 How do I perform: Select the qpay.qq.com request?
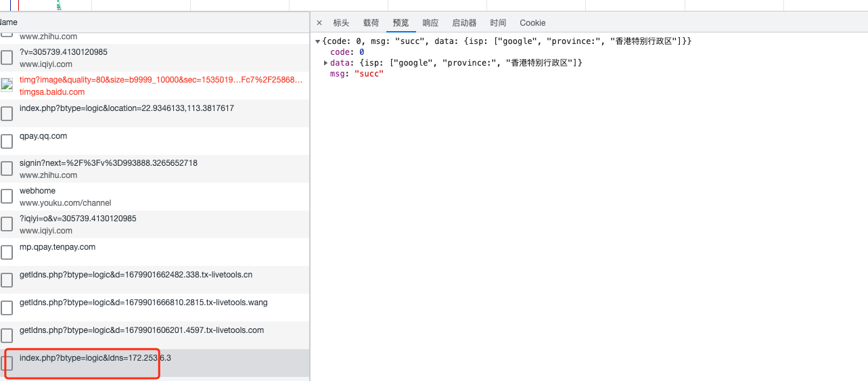tap(43, 136)
